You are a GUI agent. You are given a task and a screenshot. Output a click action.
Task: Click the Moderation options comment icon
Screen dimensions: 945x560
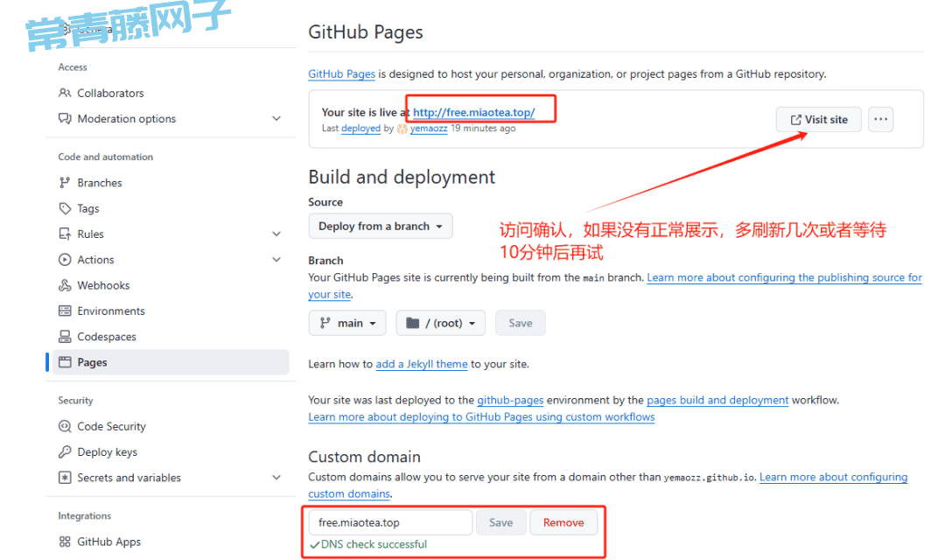(65, 118)
